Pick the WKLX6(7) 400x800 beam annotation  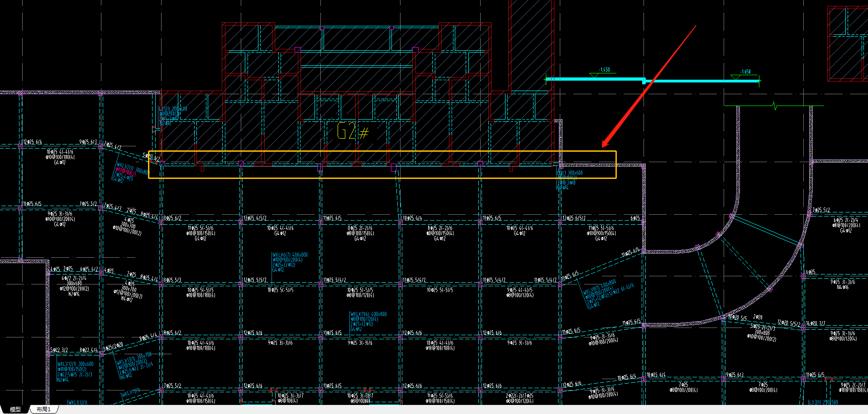[x=290, y=255]
